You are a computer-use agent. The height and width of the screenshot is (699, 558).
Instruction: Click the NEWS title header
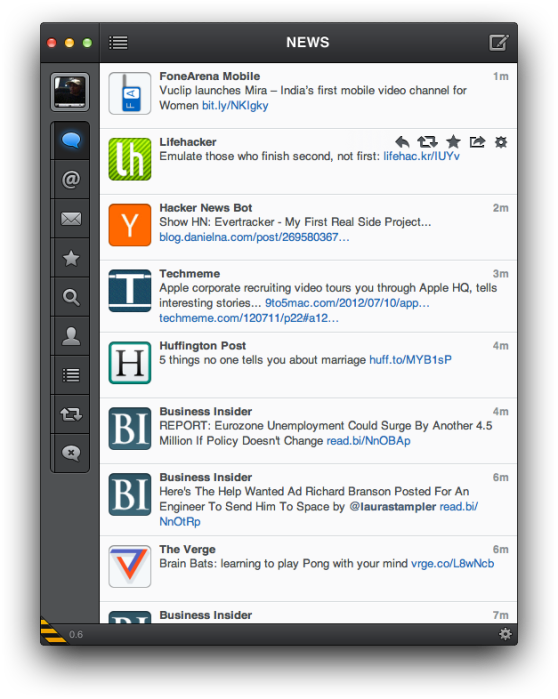[308, 42]
